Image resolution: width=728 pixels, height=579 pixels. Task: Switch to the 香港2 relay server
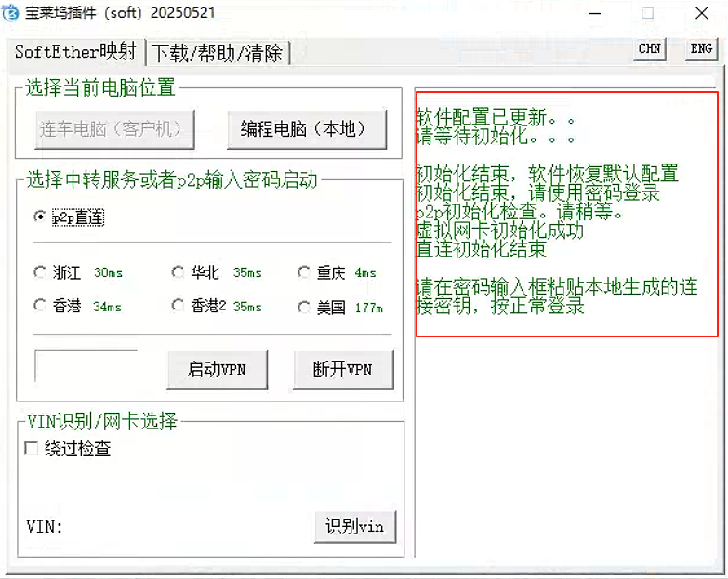[x=179, y=306]
